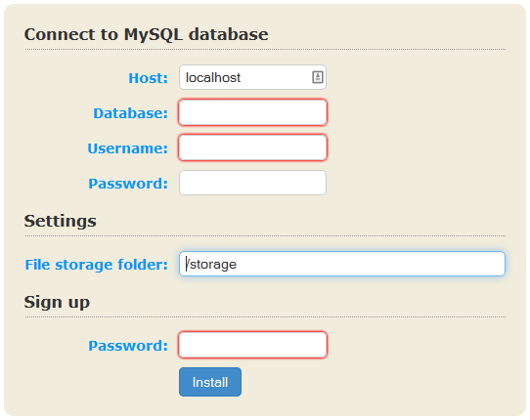Click the blue Install button

210,382
